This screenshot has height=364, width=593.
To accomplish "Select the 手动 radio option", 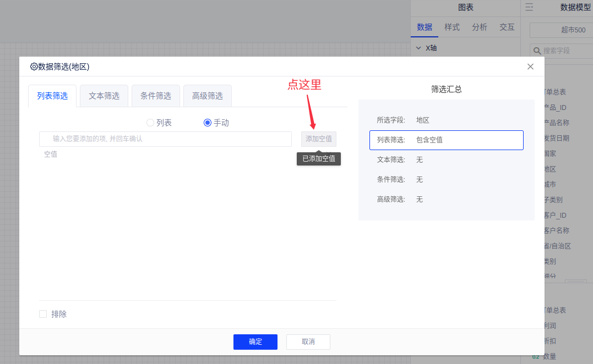I will tap(208, 123).
